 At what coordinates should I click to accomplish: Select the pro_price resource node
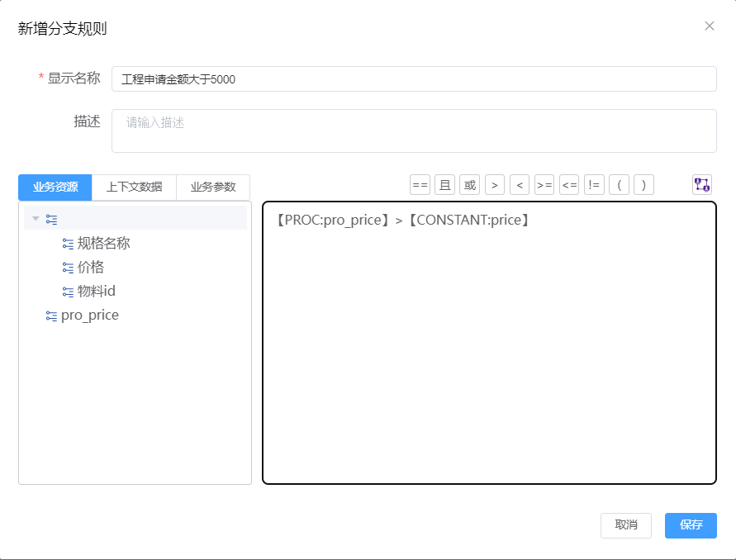point(89,315)
